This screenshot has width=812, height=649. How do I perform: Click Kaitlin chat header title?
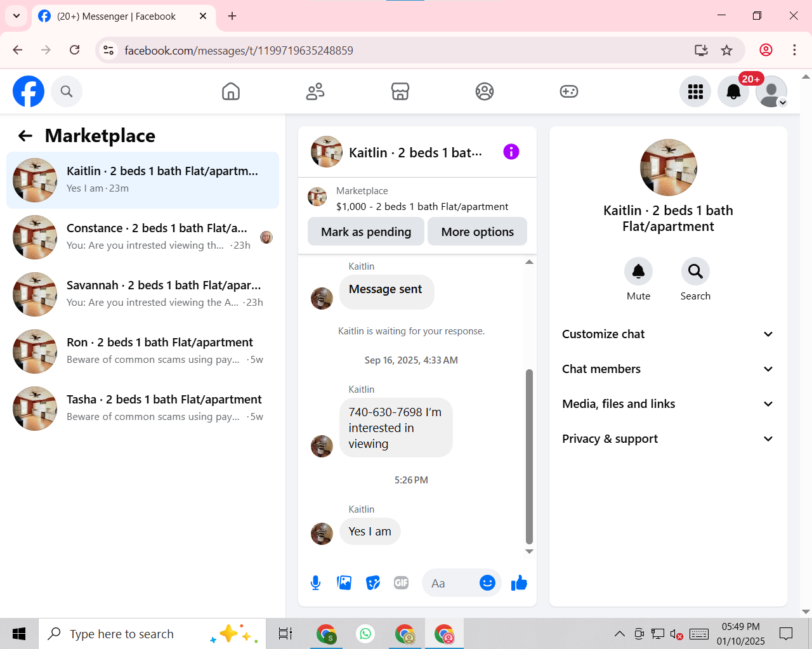click(x=416, y=152)
